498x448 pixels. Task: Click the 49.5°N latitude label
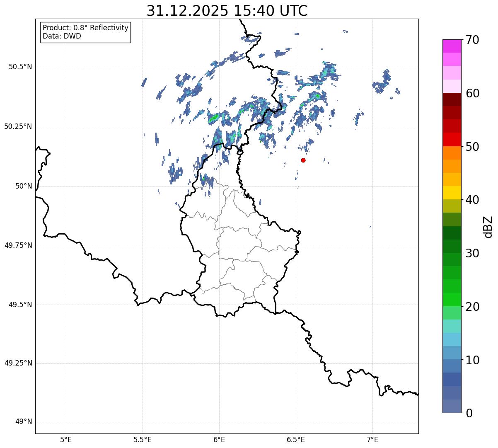click(20, 305)
